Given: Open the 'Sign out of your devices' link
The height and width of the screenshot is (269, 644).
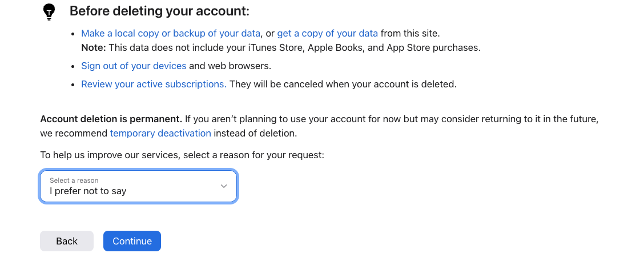Looking at the screenshot, I should coord(134,66).
